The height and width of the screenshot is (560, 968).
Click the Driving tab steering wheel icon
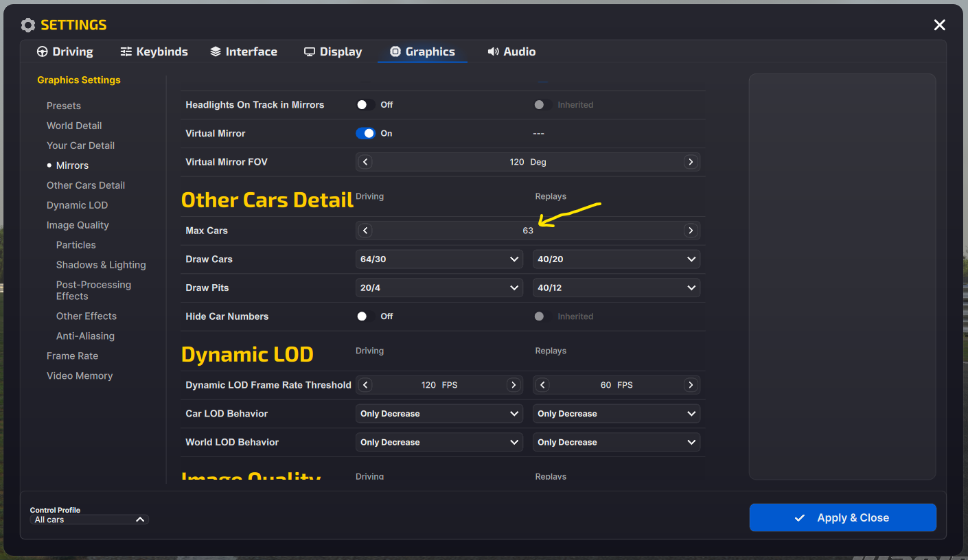tap(43, 51)
